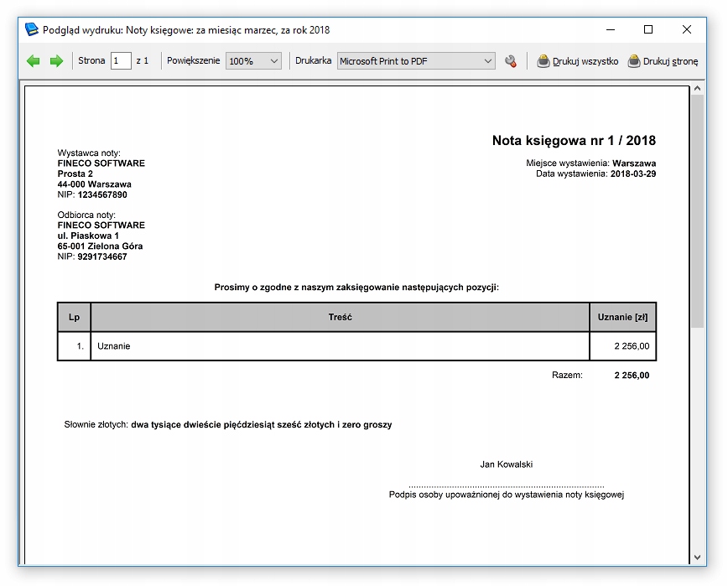Go to the next page using green right arrow
The image size is (728, 586).
(56, 61)
